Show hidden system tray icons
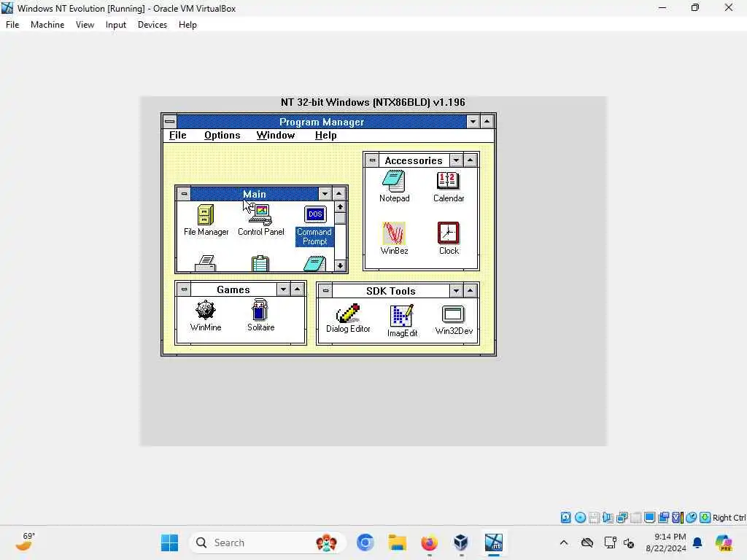This screenshot has width=747, height=560. click(564, 542)
